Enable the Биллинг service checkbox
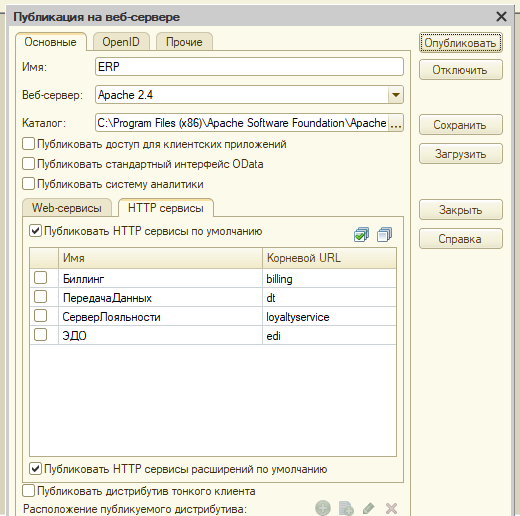This screenshot has height=516, width=520. pos(40,278)
